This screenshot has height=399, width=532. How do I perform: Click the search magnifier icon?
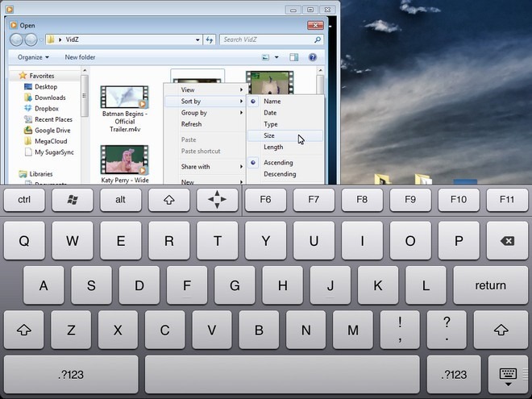point(318,39)
